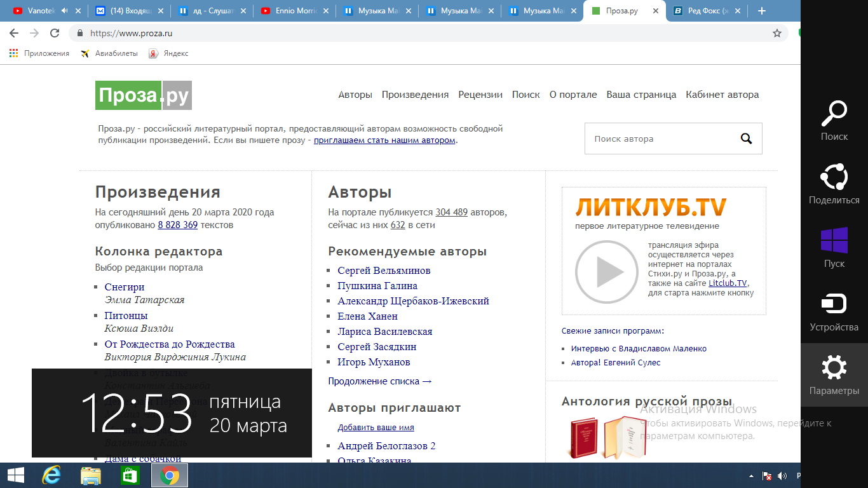The height and width of the screenshot is (488, 868).
Task: Start the Литклуб.TV broadcast play button
Action: tap(607, 272)
